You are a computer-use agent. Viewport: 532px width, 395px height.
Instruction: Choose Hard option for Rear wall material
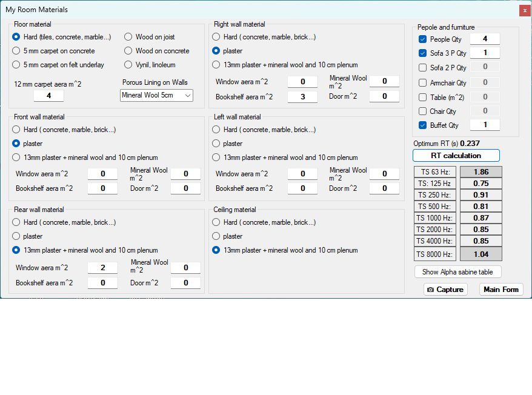[x=16, y=222]
